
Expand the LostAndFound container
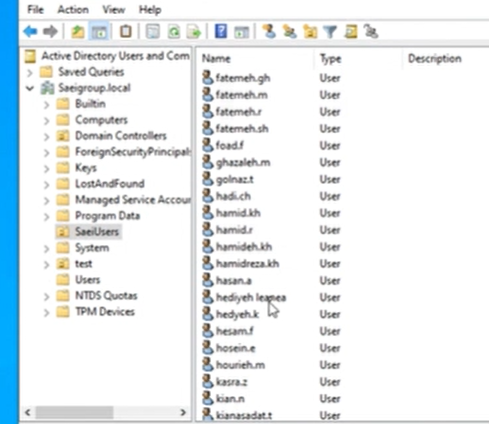pos(46,185)
